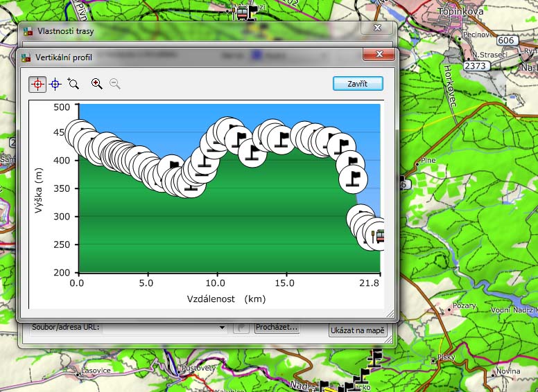Click the go arrow beside the URL field
538x392 pixels.
point(241,328)
